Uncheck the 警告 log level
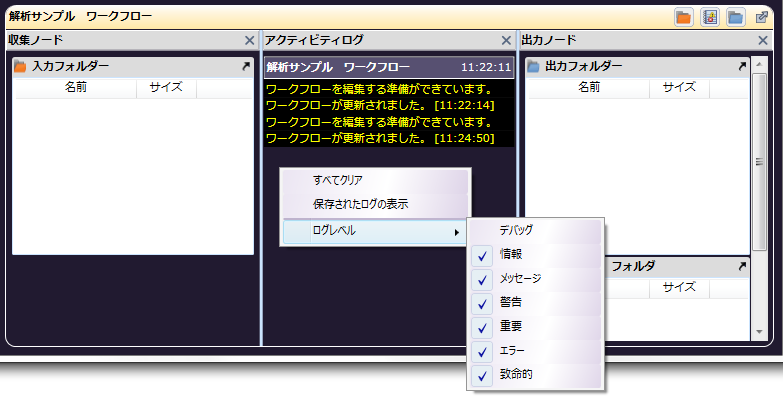The height and width of the screenshot is (398, 783). [x=536, y=303]
